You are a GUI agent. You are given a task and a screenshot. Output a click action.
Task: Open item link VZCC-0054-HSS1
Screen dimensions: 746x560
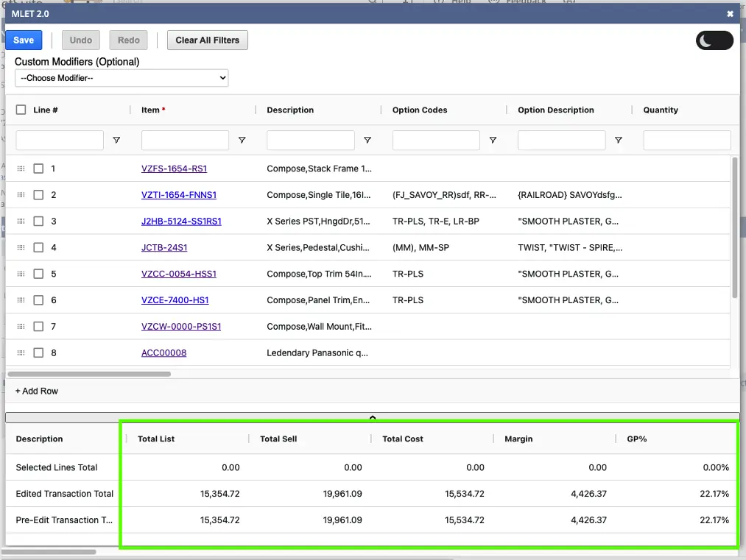[x=179, y=274]
